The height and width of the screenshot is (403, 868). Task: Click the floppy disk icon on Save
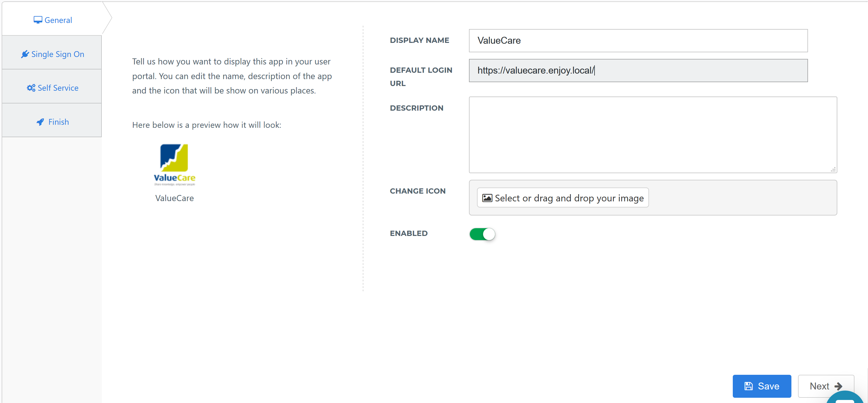click(x=748, y=386)
